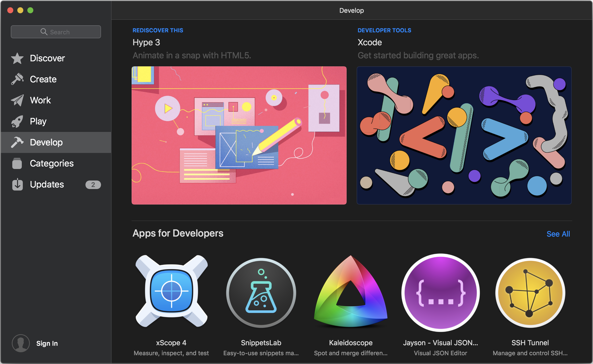Image resolution: width=593 pixels, height=364 pixels.
Task: Click the Categories stack icon
Action: 17,163
